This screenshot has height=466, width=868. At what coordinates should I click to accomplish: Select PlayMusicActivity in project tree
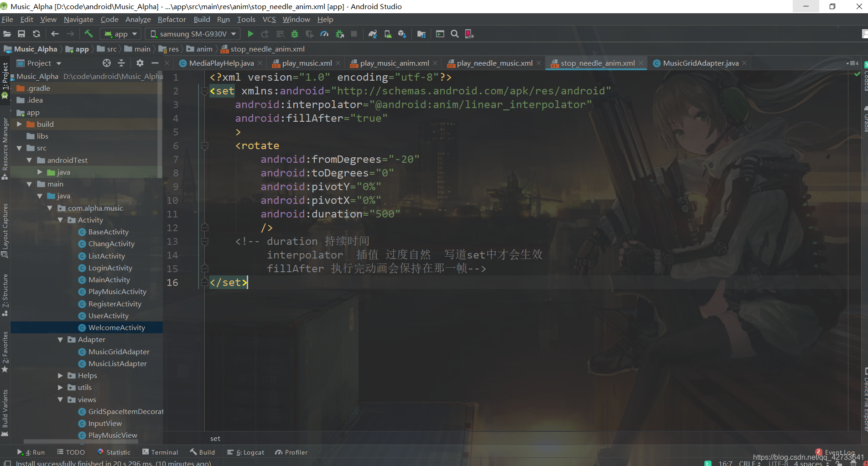117,292
